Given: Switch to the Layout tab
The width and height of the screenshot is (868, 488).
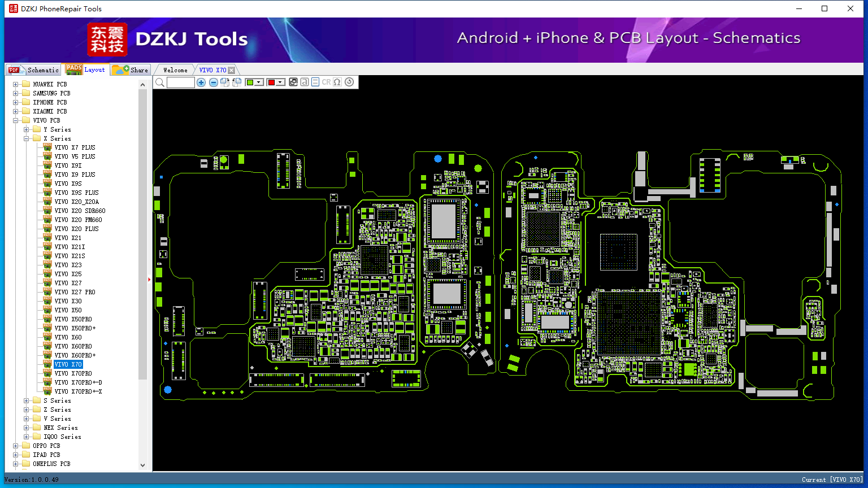Looking at the screenshot, I should coord(85,69).
